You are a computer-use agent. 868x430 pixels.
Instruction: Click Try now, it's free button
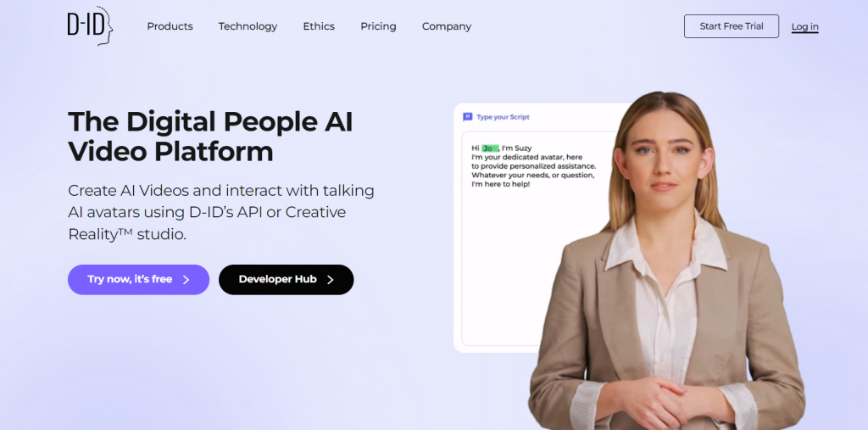pyautogui.click(x=138, y=279)
